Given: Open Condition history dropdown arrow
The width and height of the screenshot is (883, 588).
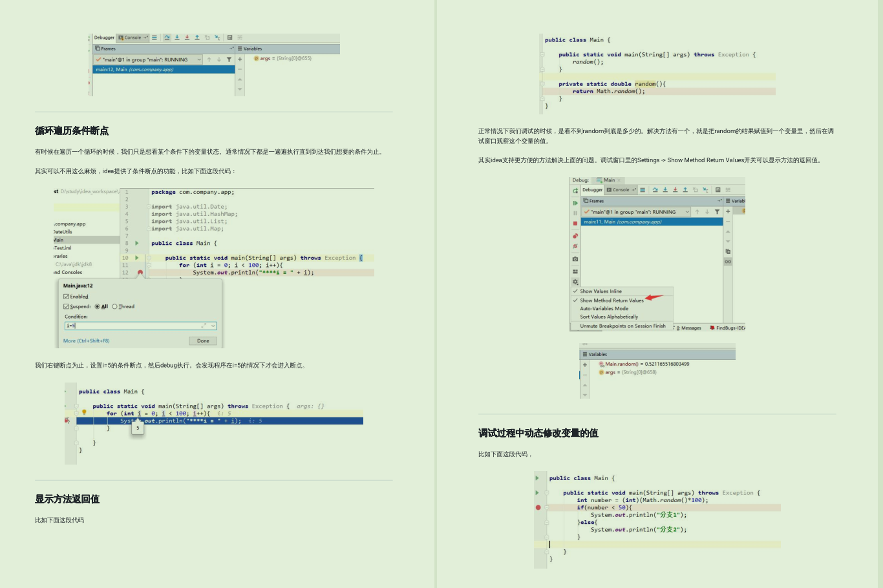Looking at the screenshot, I should pyautogui.click(x=213, y=326).
